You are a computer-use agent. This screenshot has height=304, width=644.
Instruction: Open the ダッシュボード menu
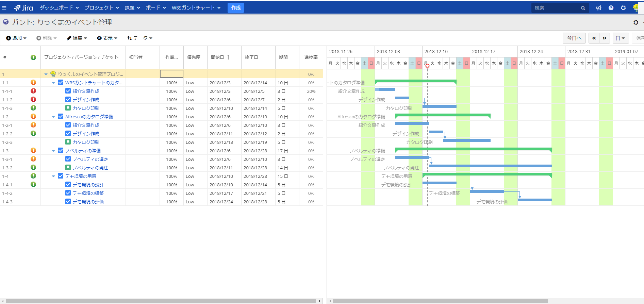(59, 8)
